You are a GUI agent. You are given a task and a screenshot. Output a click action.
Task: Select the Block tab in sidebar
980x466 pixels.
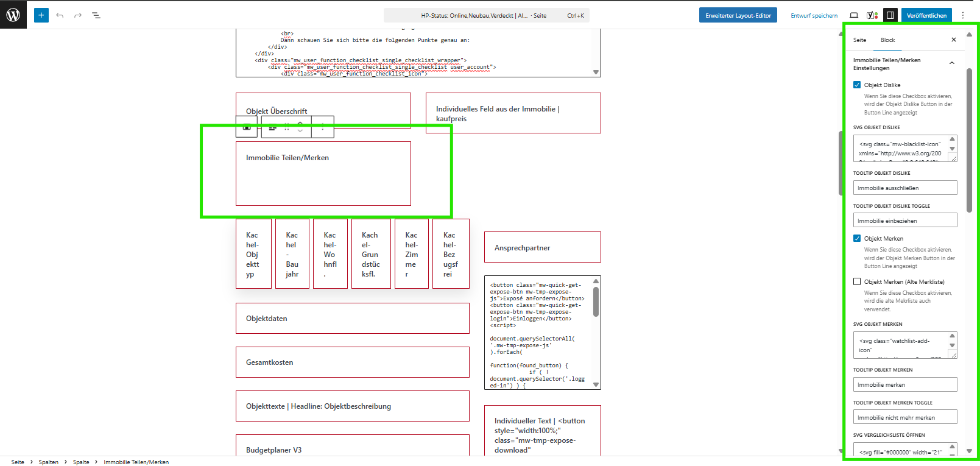[x=887, y=40]
